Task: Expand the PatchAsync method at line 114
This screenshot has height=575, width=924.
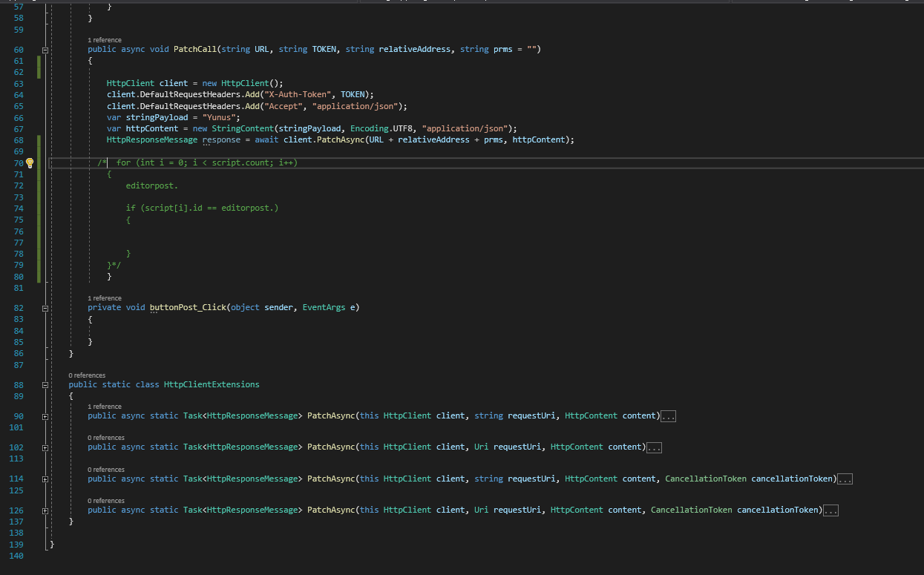Action: point(45,479)
